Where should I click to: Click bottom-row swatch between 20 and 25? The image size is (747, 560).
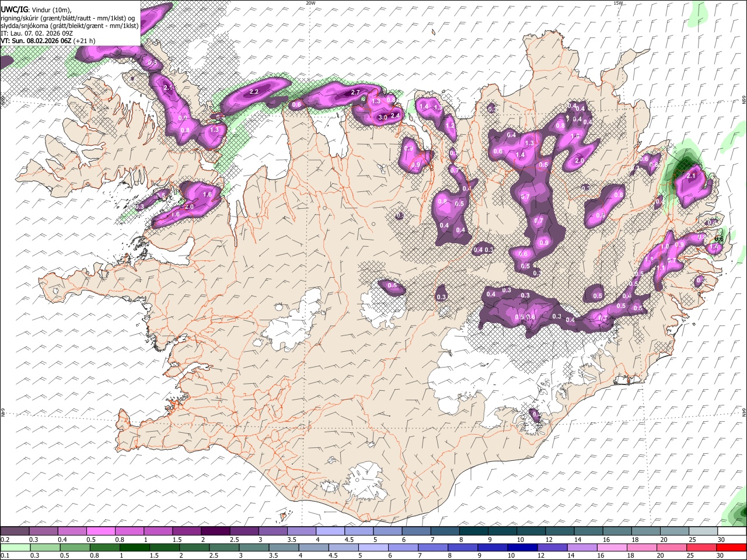click(x=671, y=548)
